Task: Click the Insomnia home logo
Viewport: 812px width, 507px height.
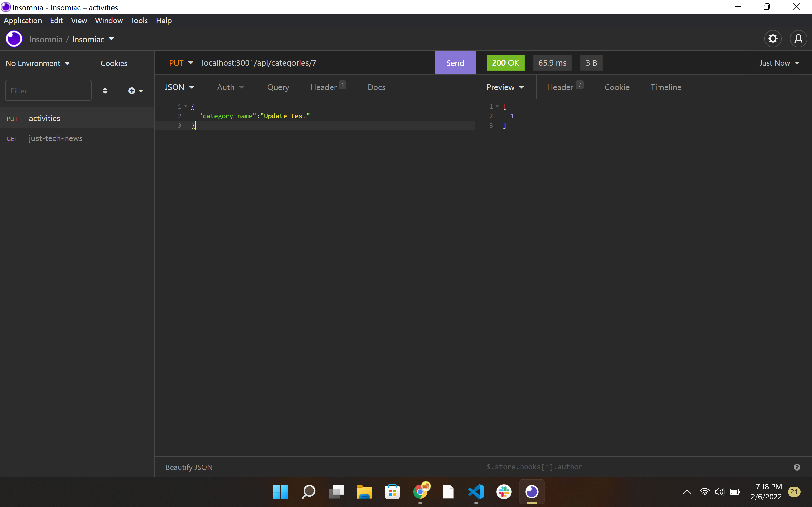Action: coord(14,39)
